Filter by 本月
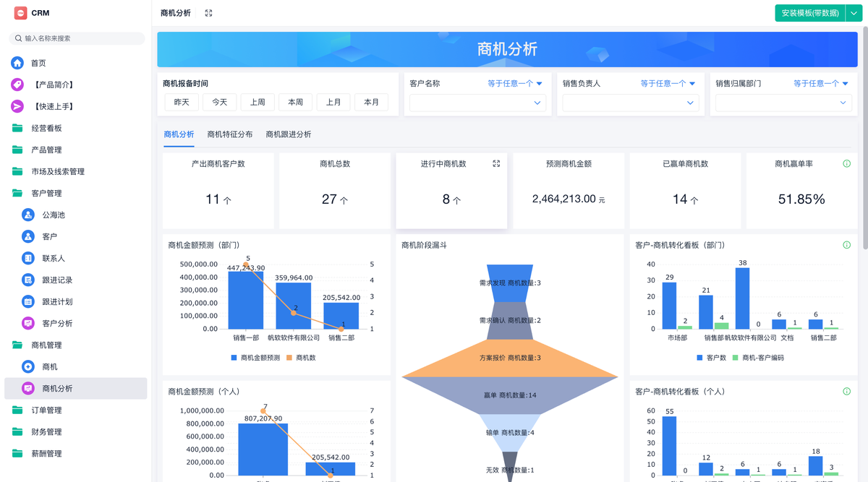This screenshot has width=868, height=482. click(372, 103)
